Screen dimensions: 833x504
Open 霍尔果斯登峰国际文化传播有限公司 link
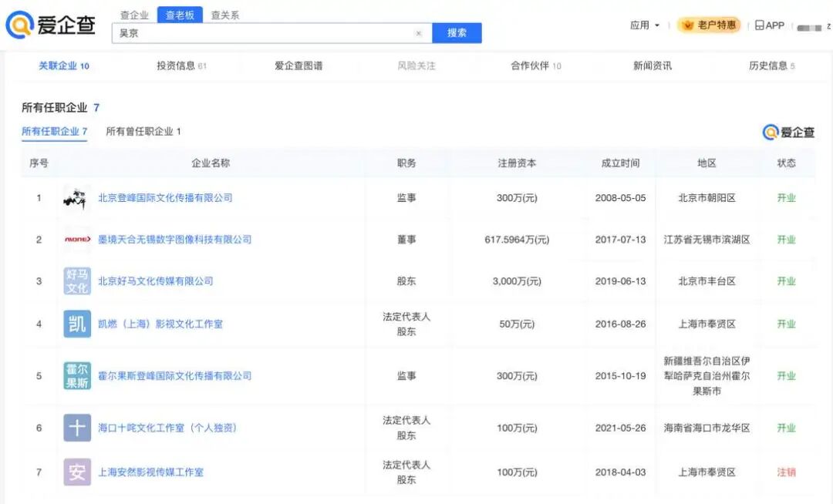tap(175, 375)
